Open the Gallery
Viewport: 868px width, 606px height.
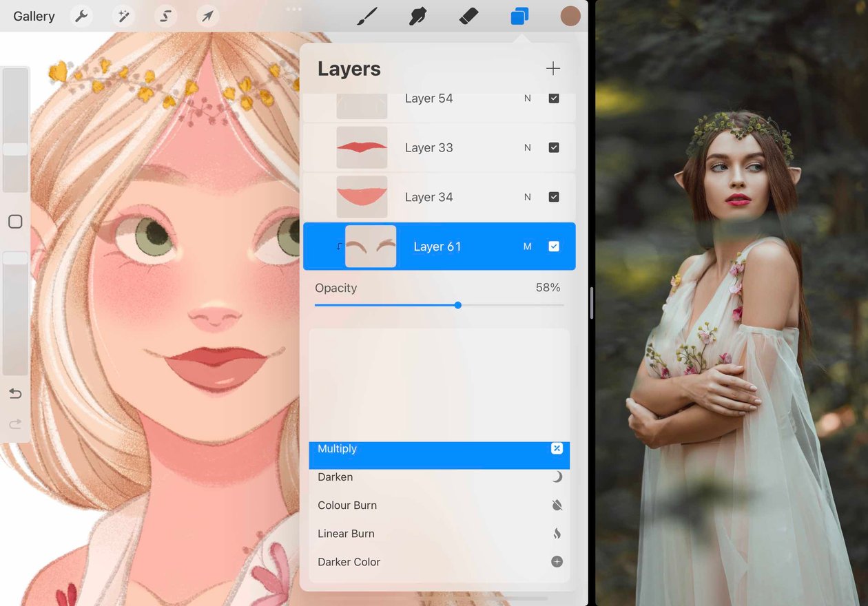tap(34, 16)
